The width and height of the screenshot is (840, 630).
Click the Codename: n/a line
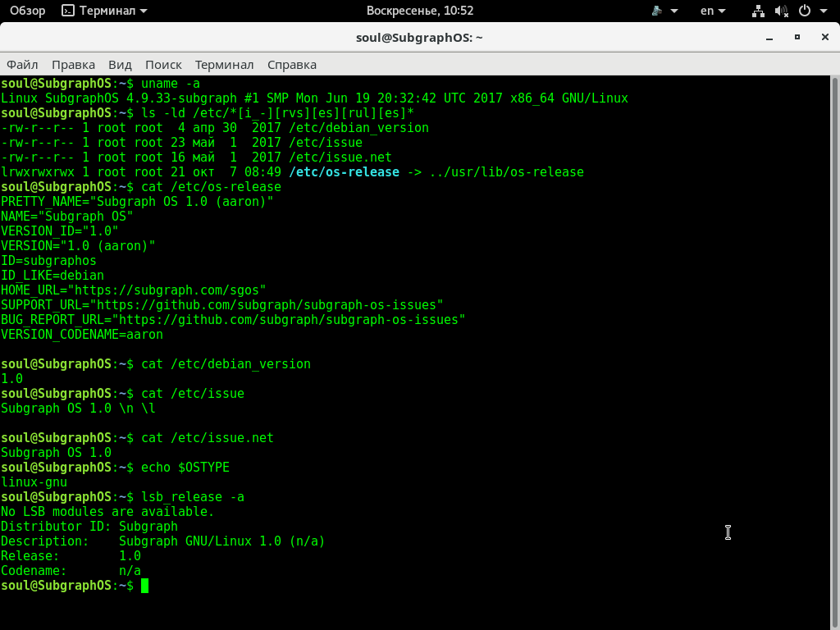click(x=71, y=571)
